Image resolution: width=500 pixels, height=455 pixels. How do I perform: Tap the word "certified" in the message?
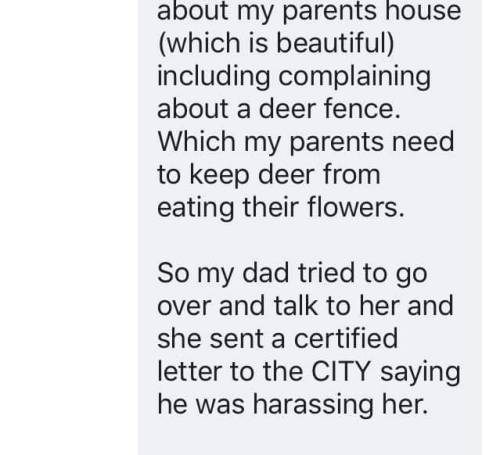(346, 338)
